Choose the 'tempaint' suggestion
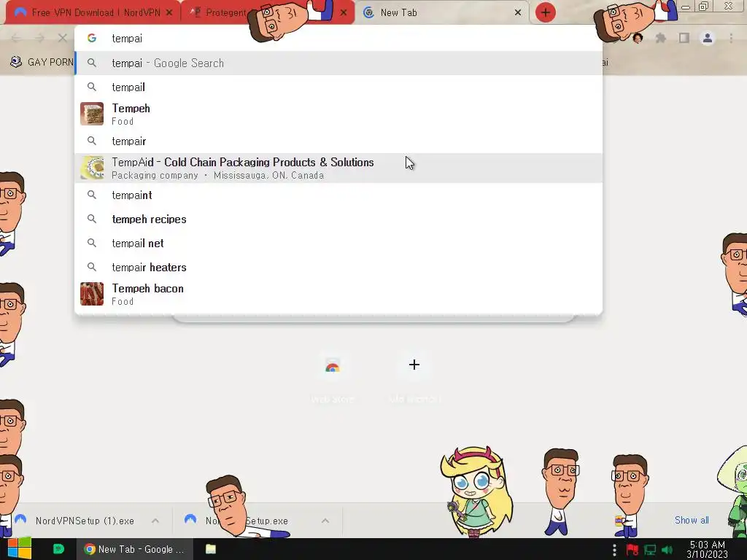The height and width of the screenshot is (560, 747). click(338, 195)
